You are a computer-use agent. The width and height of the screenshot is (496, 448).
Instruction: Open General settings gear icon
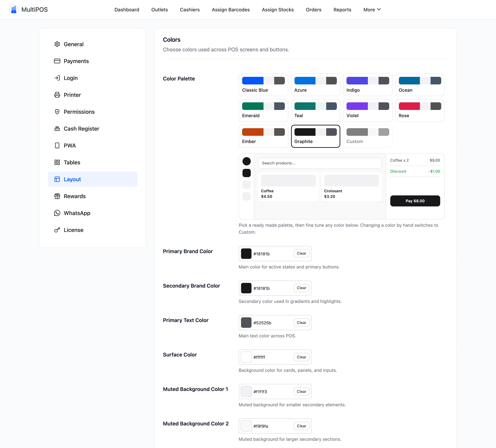pos(57,44)
